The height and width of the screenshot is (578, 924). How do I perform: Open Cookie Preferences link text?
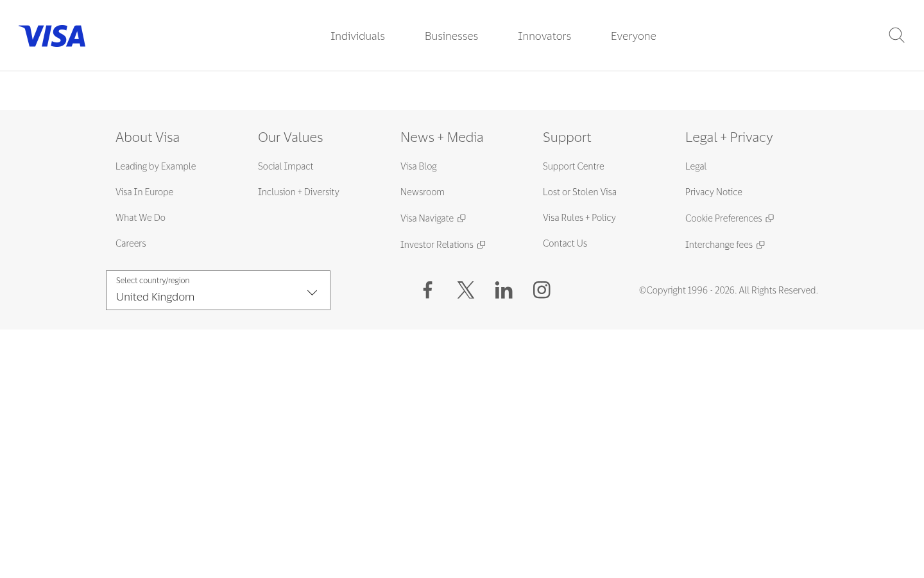tap(724, 218)
